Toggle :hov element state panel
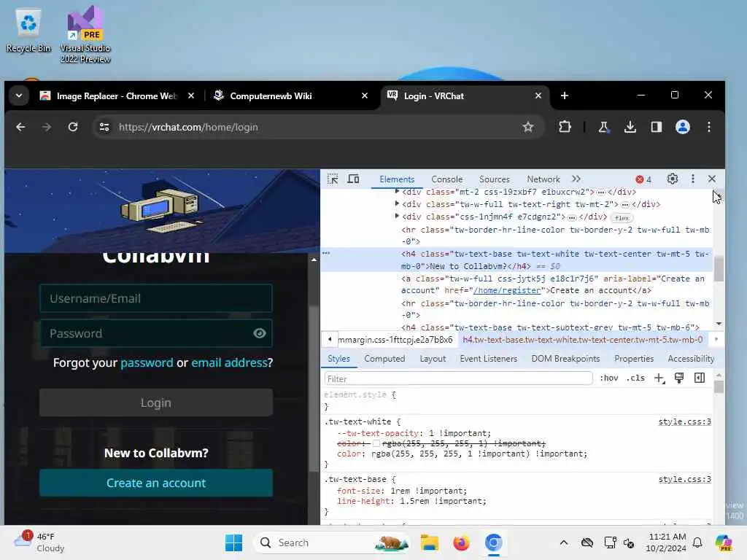Image resolution: width=747 pixels, height=560 pixels. pos(609,378)
